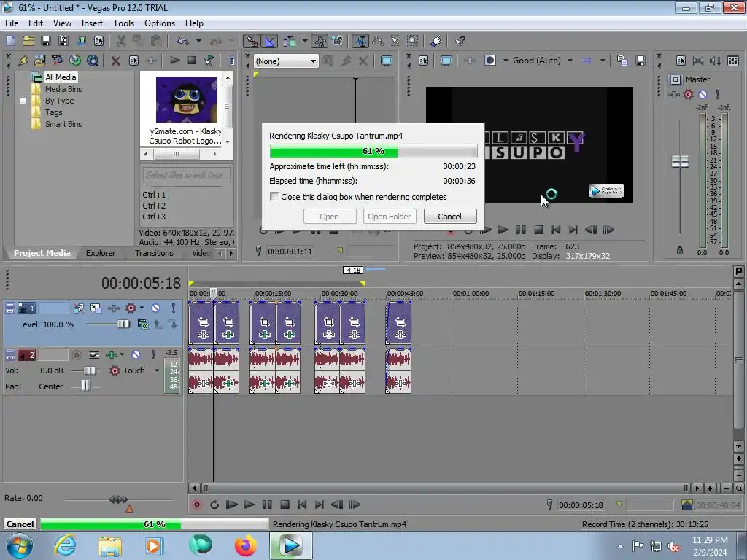747x560 pixels.
Task: Click Master bus FX gear icon
Action: pos(688,94)
